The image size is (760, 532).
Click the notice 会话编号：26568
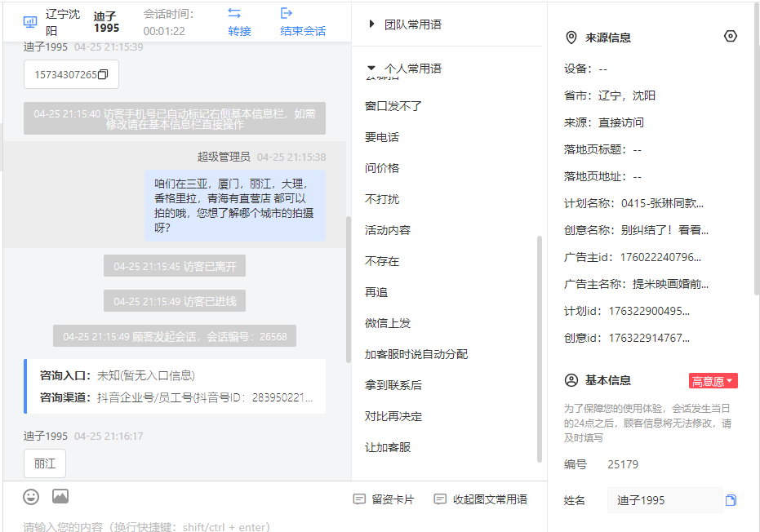[175, 336]
